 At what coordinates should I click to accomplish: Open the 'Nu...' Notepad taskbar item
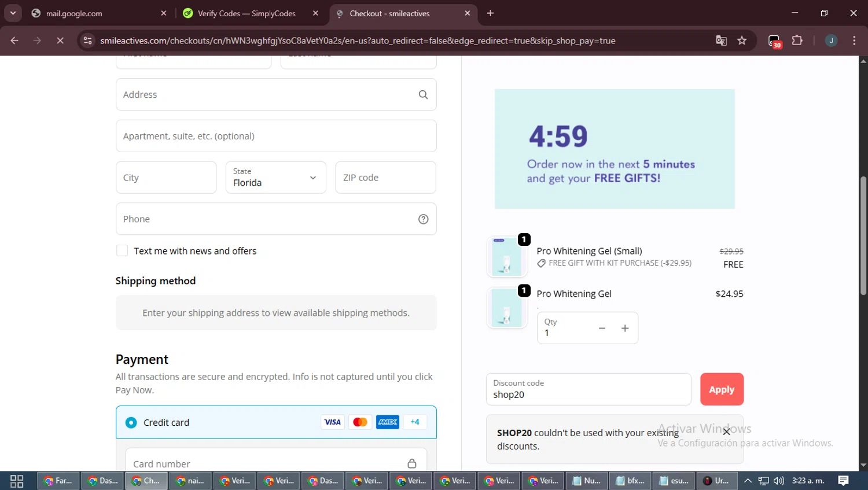(x=586, y=481)
